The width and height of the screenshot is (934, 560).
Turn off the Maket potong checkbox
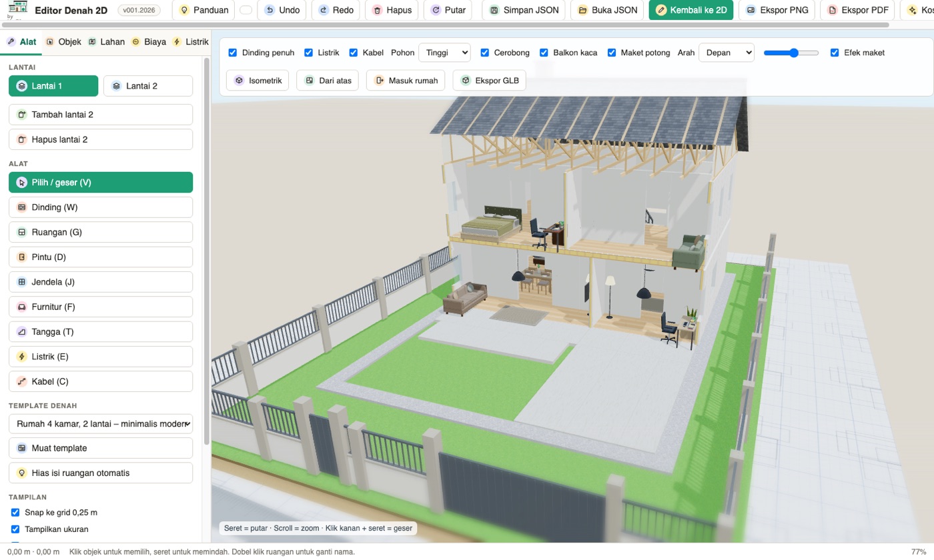(x=612, y=53)
